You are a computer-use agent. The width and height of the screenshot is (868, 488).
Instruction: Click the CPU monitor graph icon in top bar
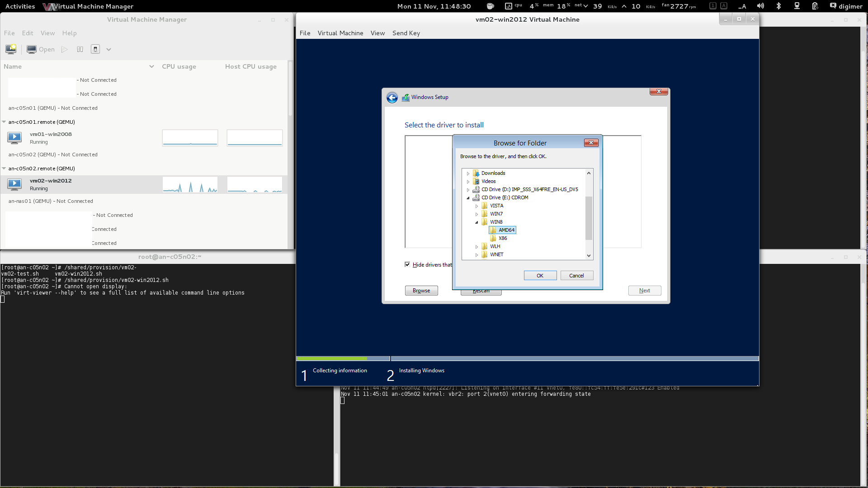[x=508, y=6]
